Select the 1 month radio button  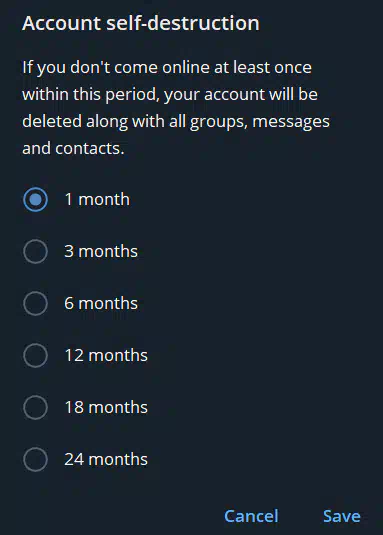(35, 200)
